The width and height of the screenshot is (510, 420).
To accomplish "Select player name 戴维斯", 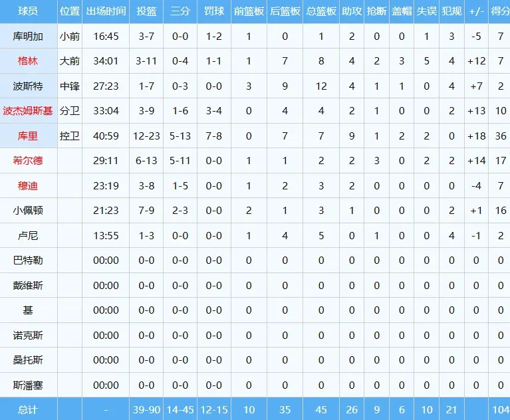I will point(28,285).
